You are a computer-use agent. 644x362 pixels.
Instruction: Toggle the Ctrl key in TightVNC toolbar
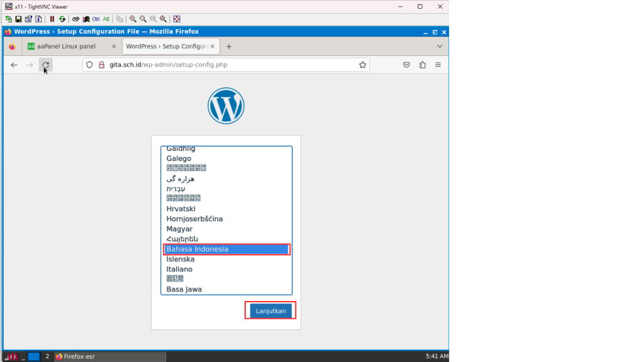click(96, 19)
